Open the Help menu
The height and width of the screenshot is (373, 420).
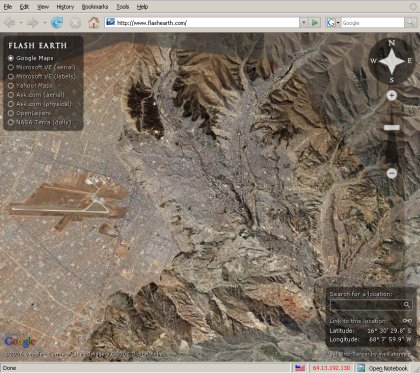click(142, 7)
